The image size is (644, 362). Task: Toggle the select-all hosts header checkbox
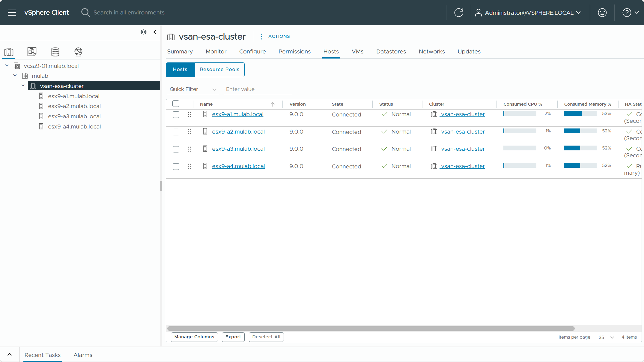point(176,104)
